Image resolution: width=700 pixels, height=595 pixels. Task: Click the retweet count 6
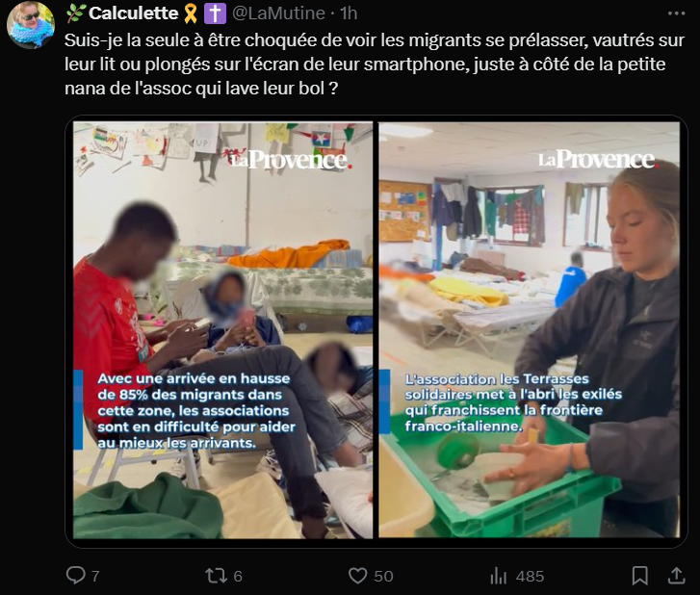pyautogui.click(x=238, y=577)
